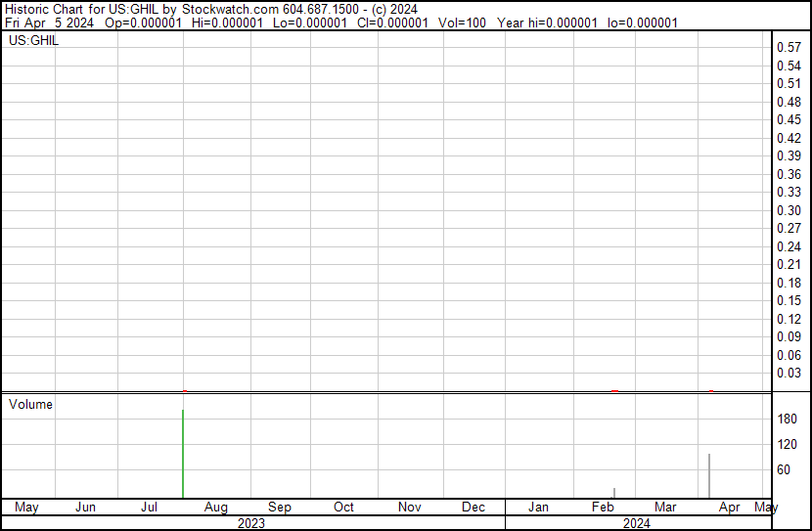Click the 0.30 price axis label
Image resolution: width=812 pixels, height=531 pixels.
click(x=789, y=210)
